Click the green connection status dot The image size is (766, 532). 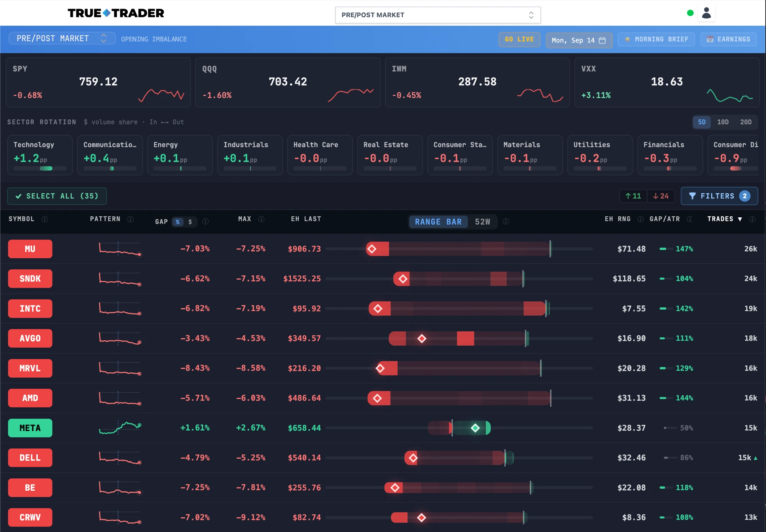pyautogui.click(x=690, y=13)
